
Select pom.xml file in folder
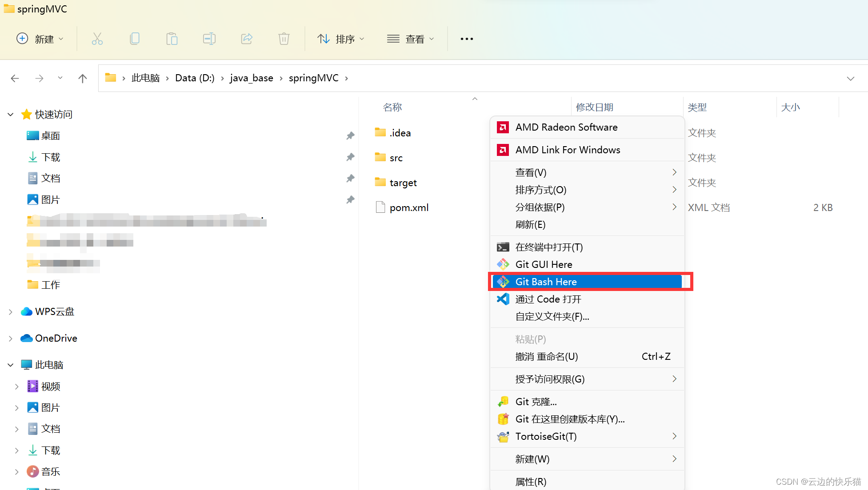(408, 207)
